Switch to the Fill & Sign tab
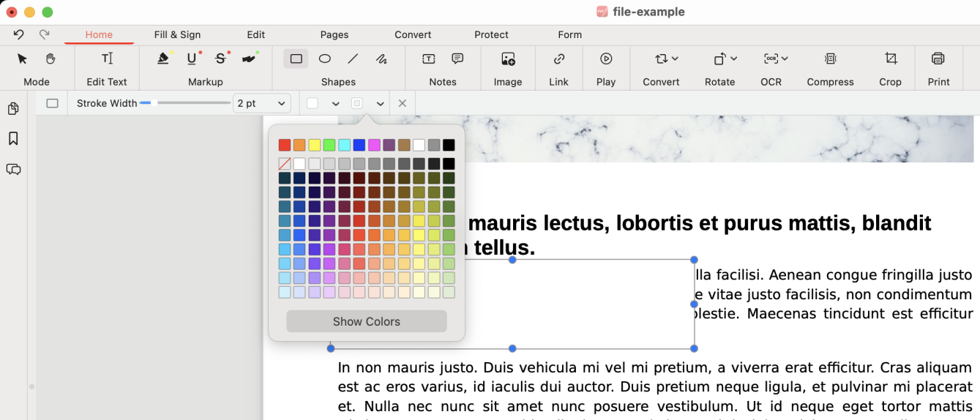 click(x=177, y=34)
